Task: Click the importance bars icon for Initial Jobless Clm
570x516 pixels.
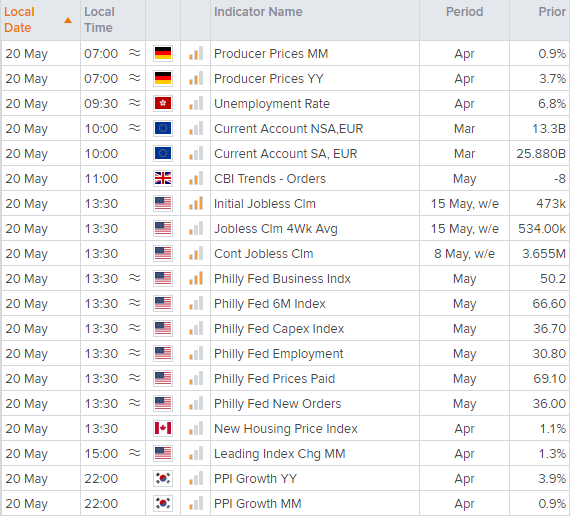Action: (x=196, y=204)
